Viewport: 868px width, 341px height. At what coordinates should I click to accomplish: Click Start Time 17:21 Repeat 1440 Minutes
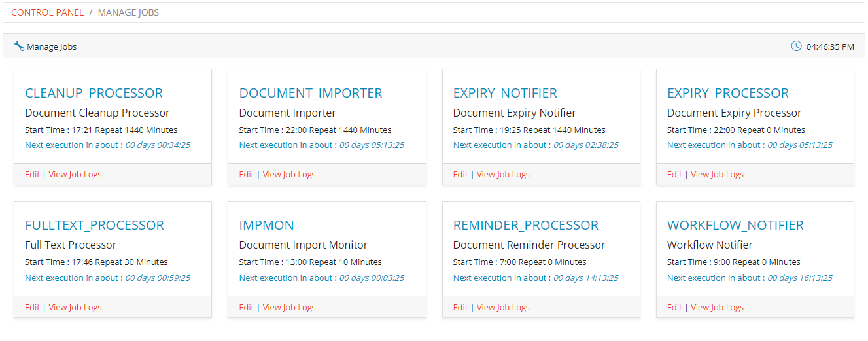click(x=101, y=130)
